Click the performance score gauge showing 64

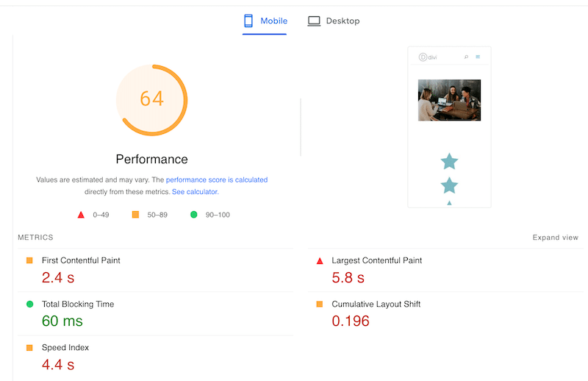[x=151, y=99]
